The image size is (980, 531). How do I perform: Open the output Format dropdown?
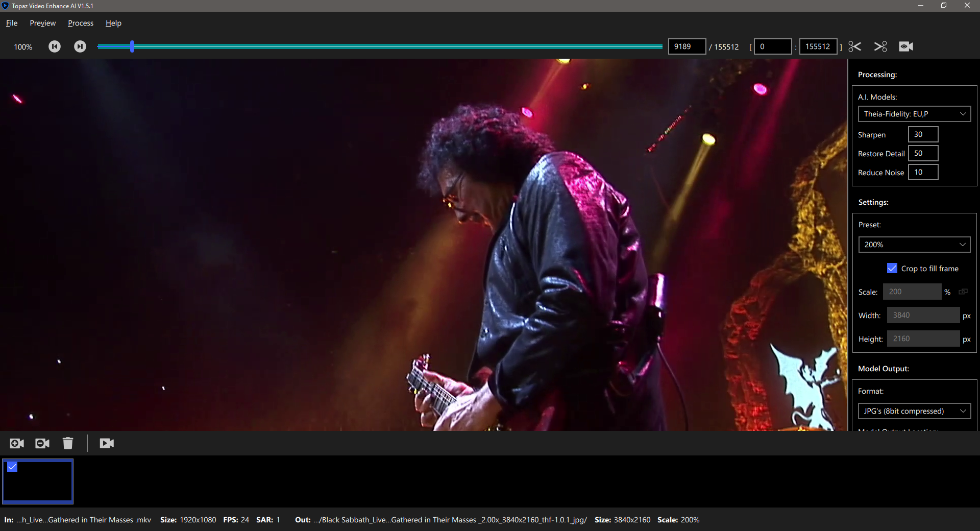point(914,411)
